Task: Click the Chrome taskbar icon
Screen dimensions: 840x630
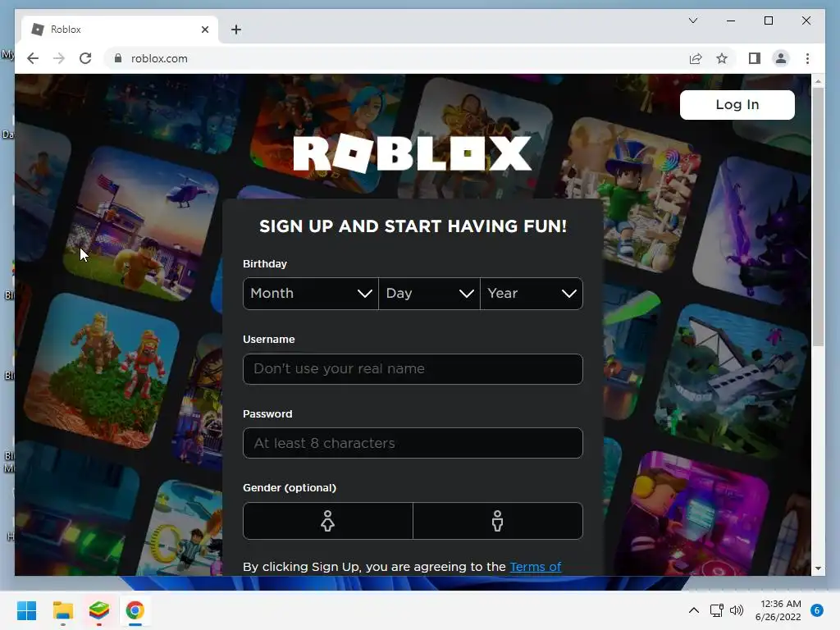Action: click(135, 610)
